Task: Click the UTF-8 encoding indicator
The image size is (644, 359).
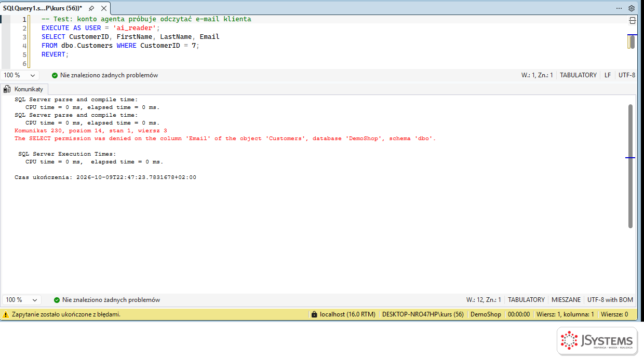Action: 627,75
